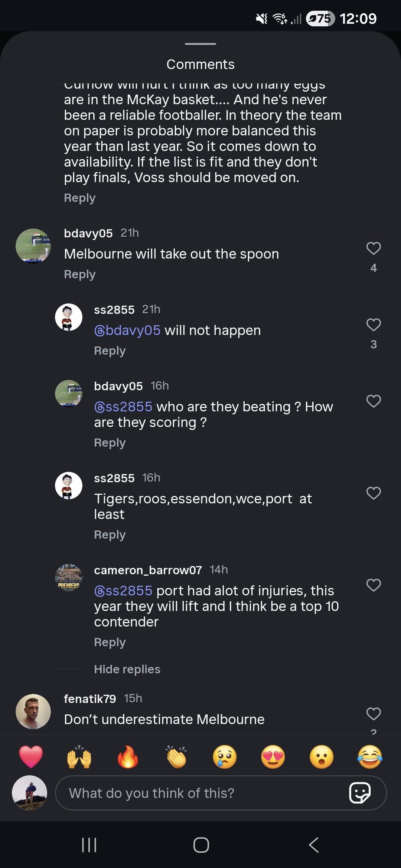Type in the "What do you think of this?" field

(200, 793)
